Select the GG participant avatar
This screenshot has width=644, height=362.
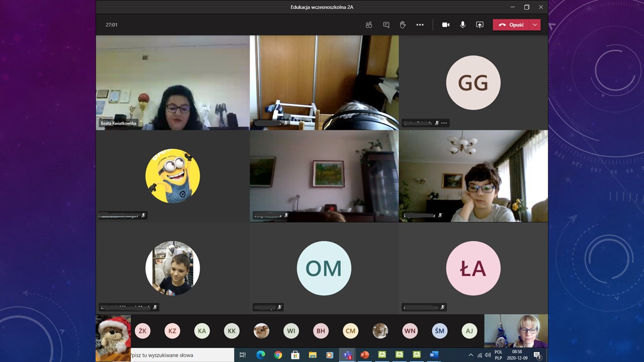[x=473, y=82]
